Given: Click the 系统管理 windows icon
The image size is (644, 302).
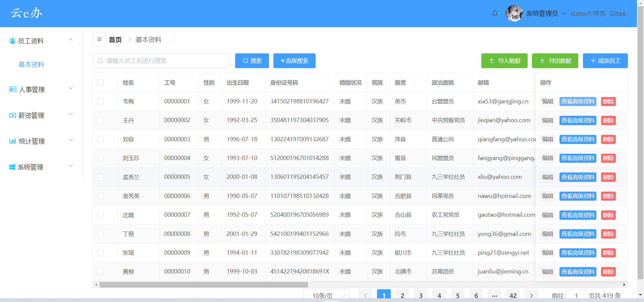Looking at the screenshot, I should 12,167.
